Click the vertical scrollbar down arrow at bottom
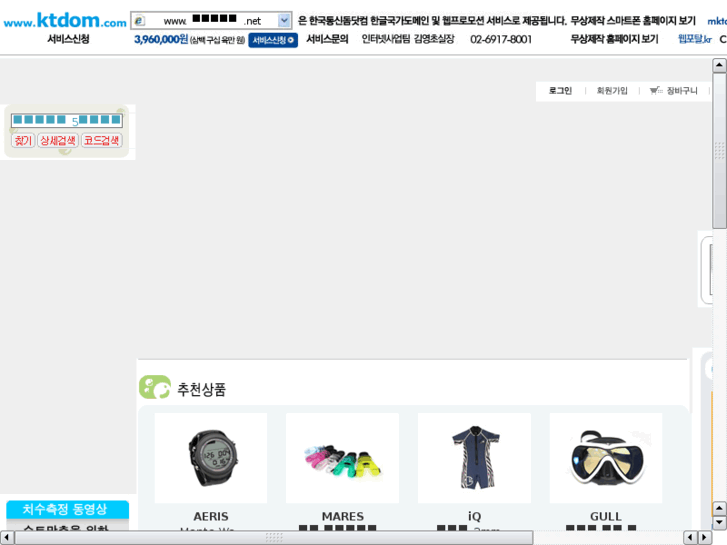727x545 pixels. click(719, 523)
